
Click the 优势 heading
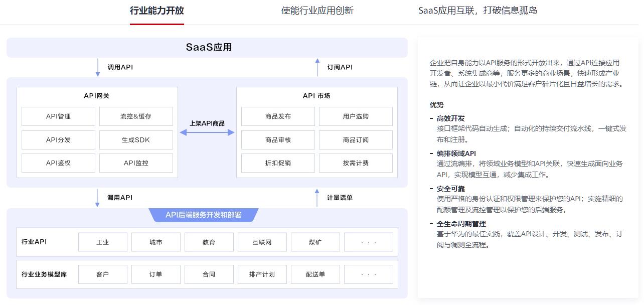tap(437, 105)
